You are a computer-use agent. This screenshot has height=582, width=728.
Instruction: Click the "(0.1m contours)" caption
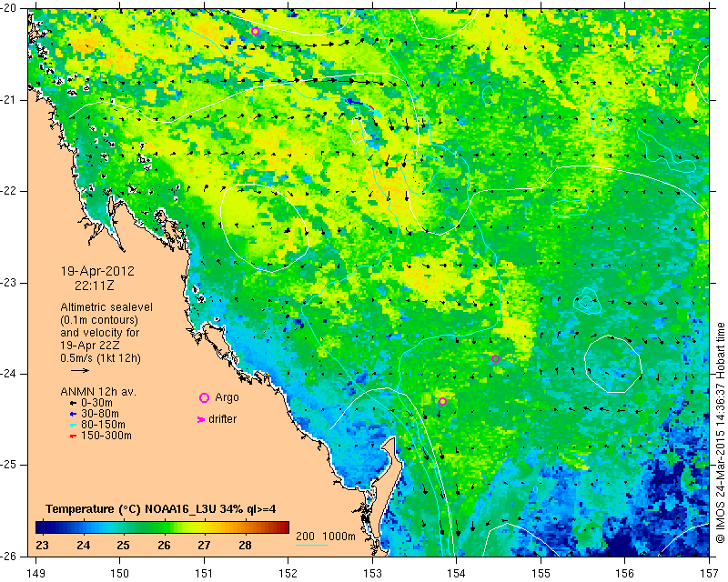99,320
